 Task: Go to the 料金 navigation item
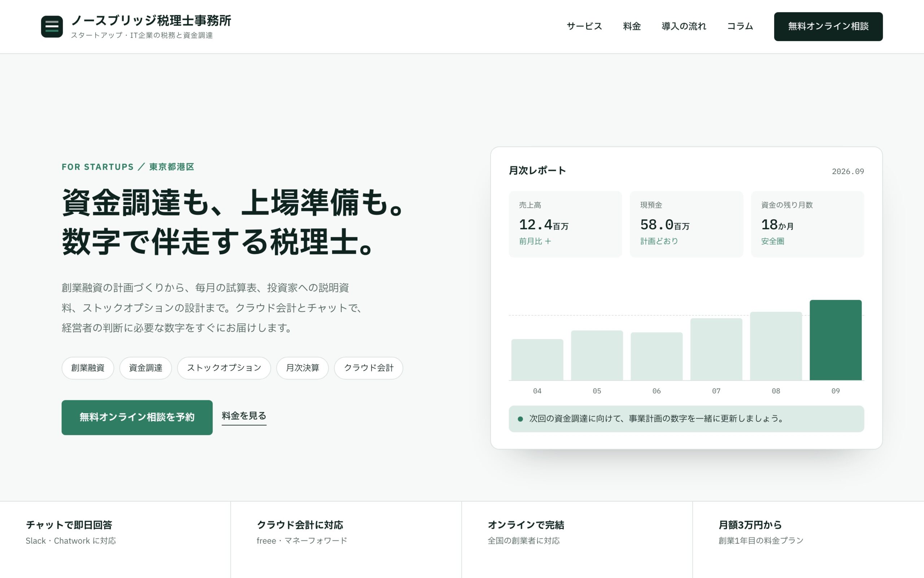point(632,26)
